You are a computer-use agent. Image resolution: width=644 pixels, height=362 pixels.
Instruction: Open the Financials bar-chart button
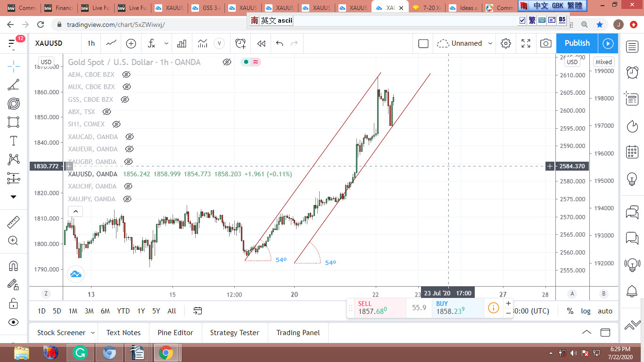(x=182, y=43)
